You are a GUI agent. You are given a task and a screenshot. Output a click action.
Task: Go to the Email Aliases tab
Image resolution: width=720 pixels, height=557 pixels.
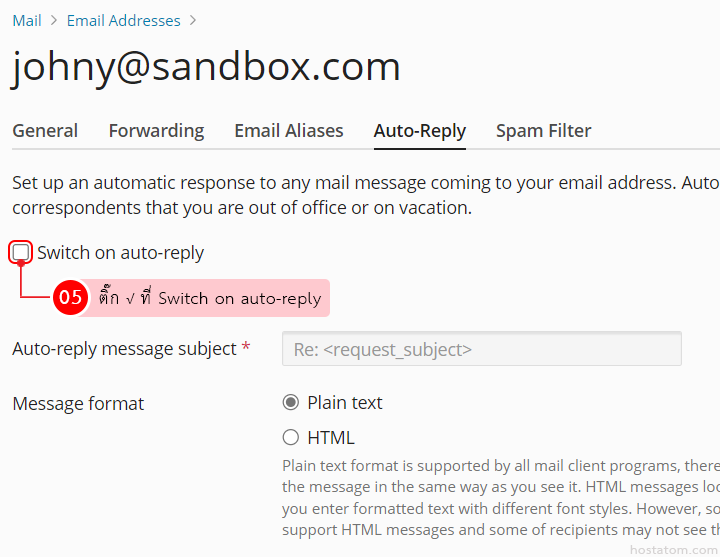(289, 131)
